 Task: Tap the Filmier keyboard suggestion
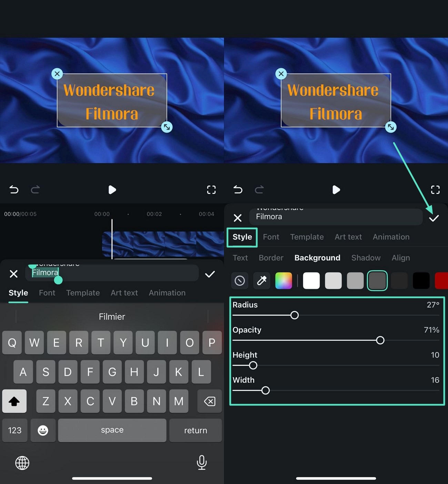tap(112, 317)
